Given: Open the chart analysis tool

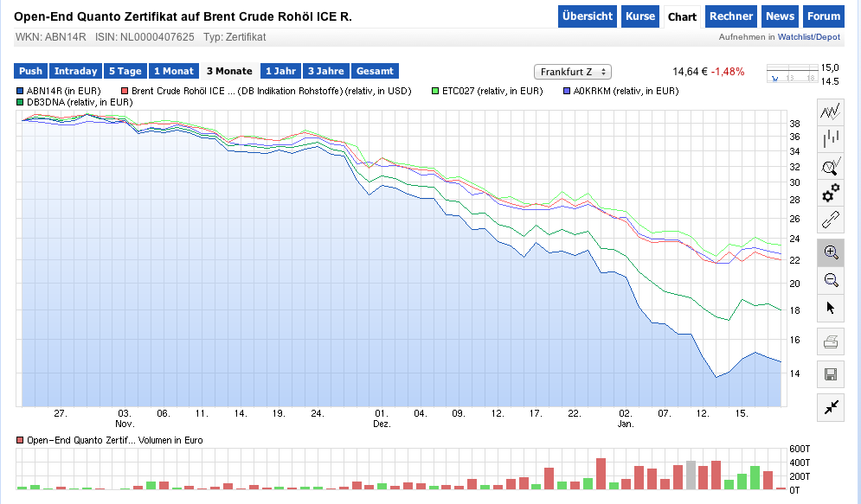Looking at the screenshot, I should 830,165.
